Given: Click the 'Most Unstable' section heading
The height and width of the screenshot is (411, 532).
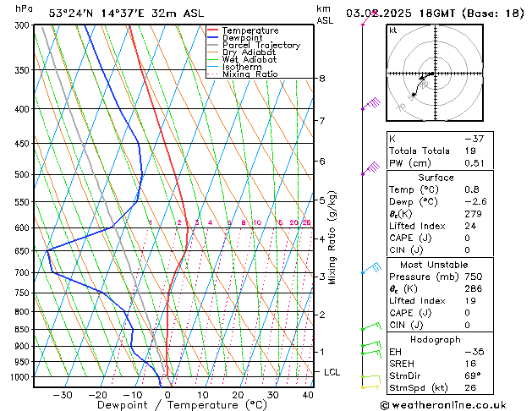Looking at the screenshot, I should point(434,265).
